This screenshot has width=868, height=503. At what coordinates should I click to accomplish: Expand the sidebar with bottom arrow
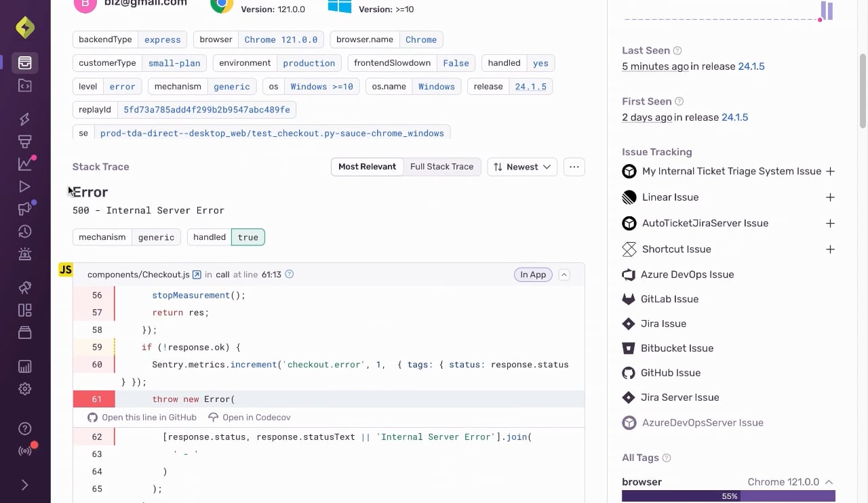[x=25, y=485]
